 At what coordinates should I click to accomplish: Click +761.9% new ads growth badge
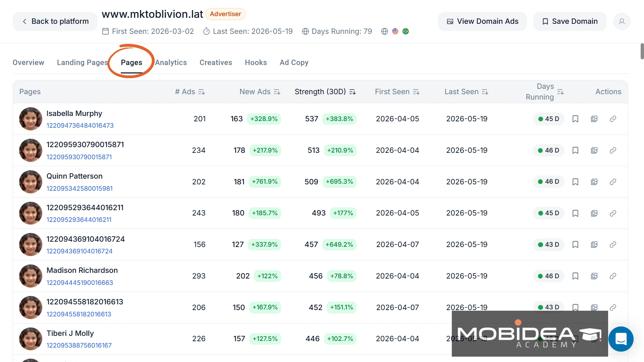[265, 182]
